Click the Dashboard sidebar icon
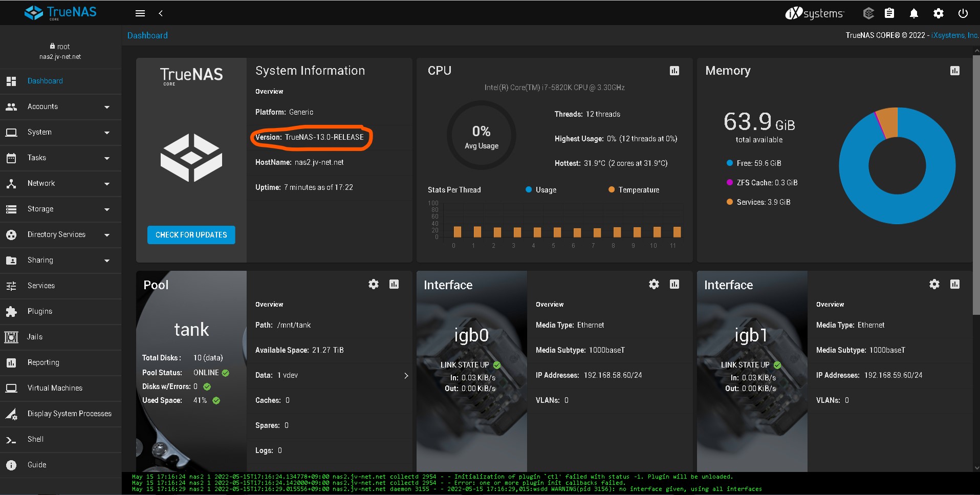This screenshot has height=495, width=980. pyautogui.click(x=11, y=81)
